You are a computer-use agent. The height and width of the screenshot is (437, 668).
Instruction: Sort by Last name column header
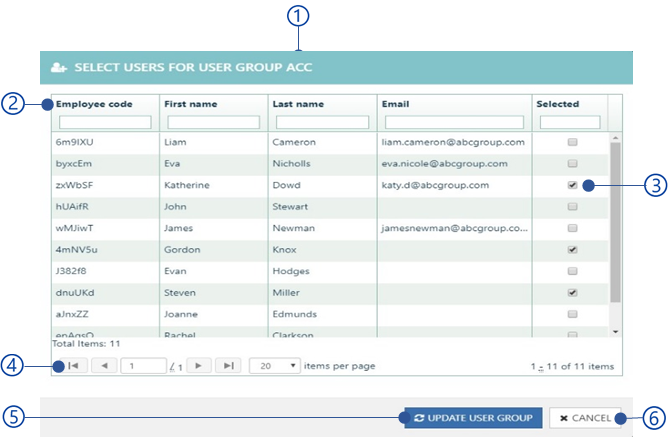click(x=298, y=104)
